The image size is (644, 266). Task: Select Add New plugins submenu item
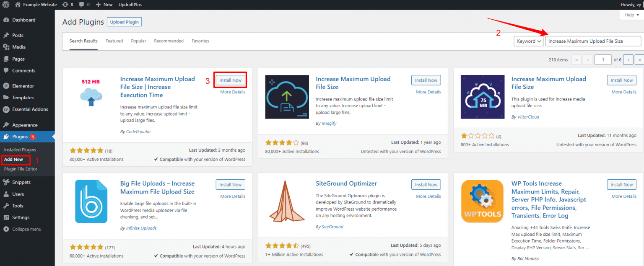coord(13,159)
